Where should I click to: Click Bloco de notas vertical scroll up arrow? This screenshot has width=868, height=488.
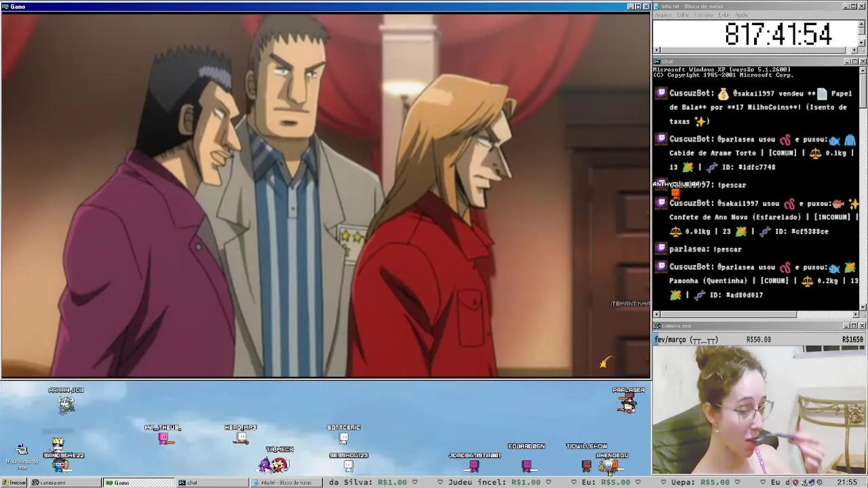click(862, 24)
